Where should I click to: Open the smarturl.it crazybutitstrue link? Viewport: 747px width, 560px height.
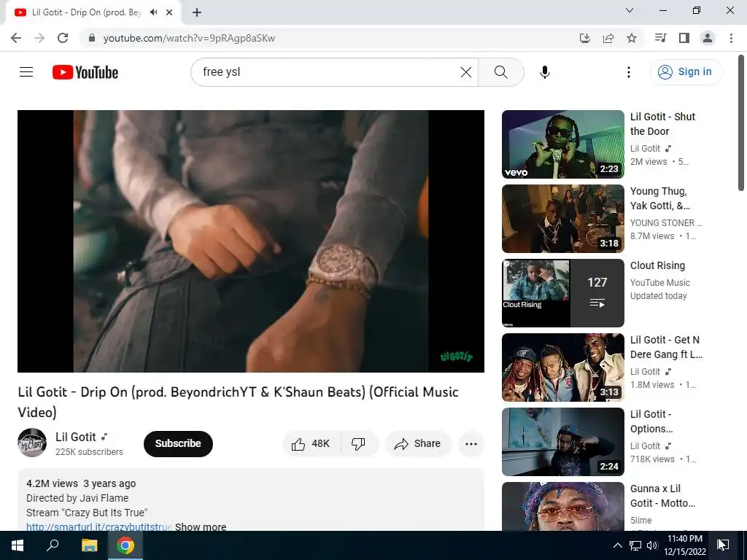point(98,526)
